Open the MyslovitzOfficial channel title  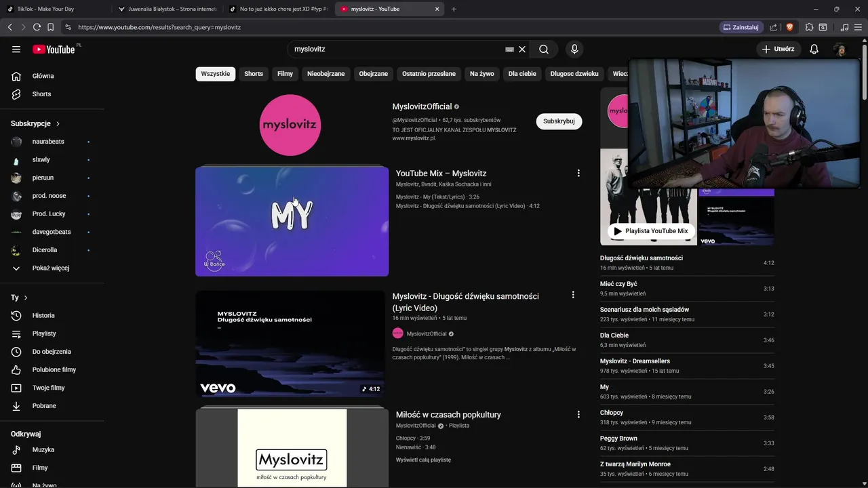pyautogui.click(x=422, y=106)
